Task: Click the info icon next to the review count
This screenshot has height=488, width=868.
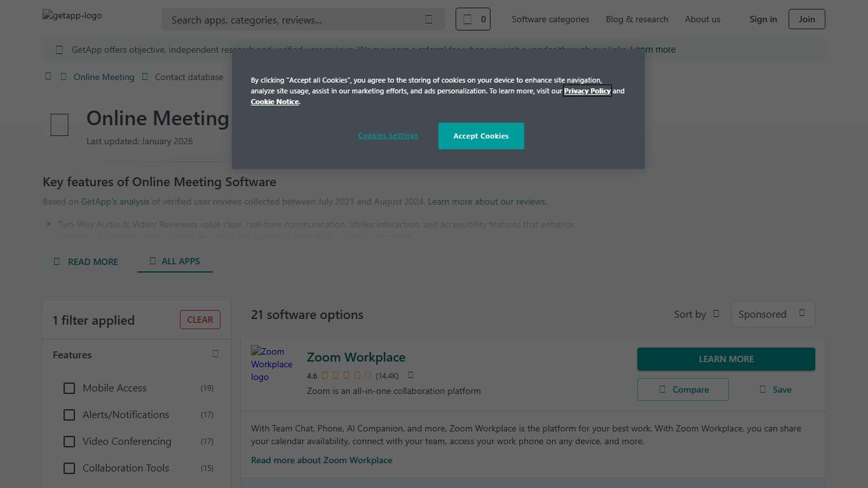Action: pos(410,375)
